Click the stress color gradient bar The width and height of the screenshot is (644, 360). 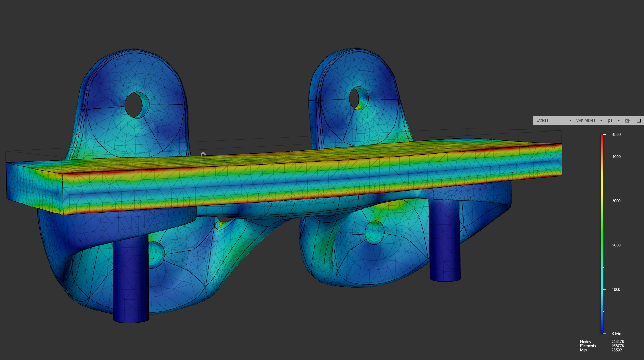(602, 233)
